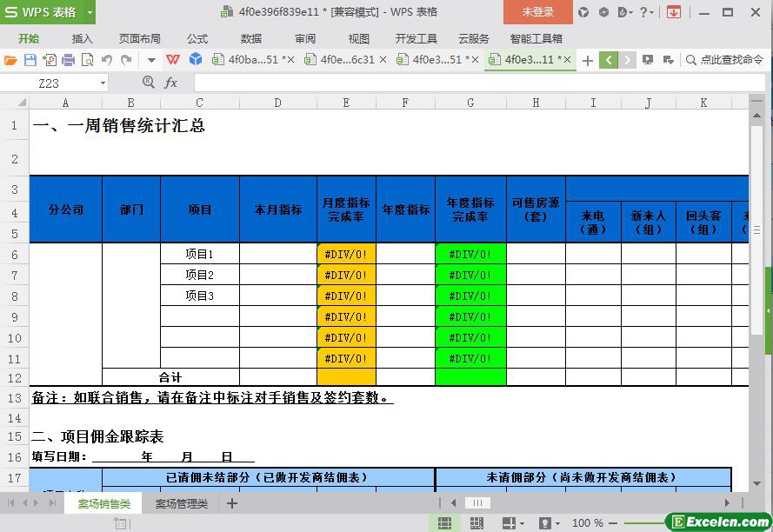Viewport: 773px width, 532px height.
Task: Add a new document tab with plus icon
Action: click(588, 60)
